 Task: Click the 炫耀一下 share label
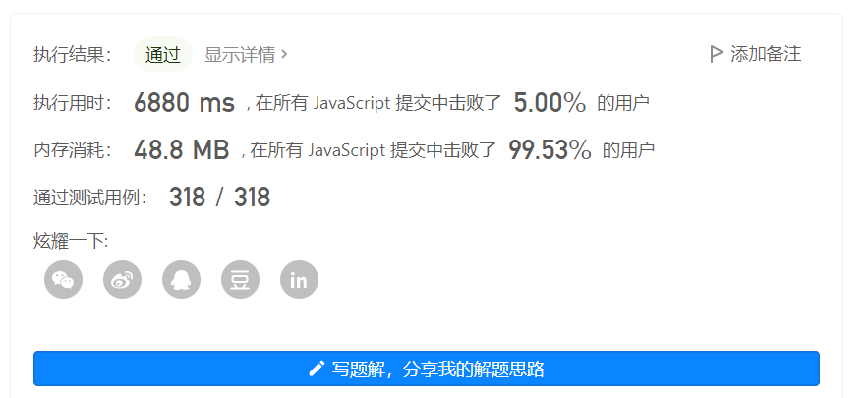point(71,242)
